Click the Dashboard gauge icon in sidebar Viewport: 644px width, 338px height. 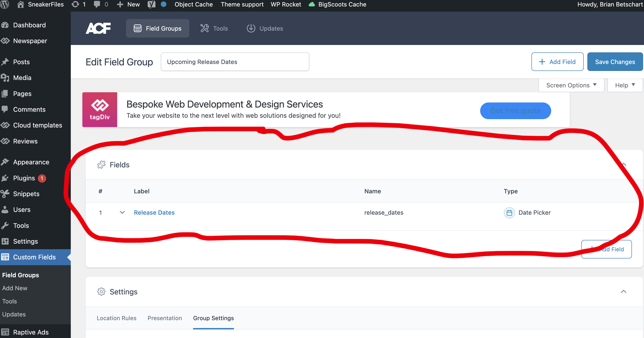(5, 25)
